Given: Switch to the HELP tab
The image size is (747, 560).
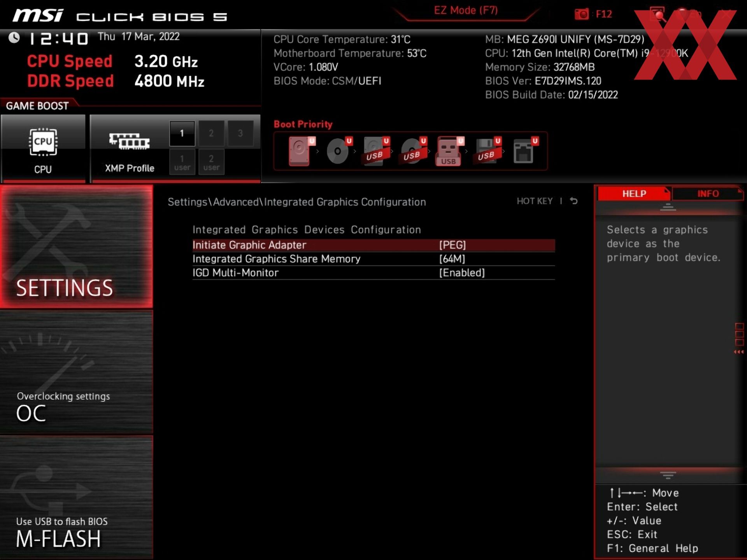Looking at the screenshot, I should click(x=634, y=193).
